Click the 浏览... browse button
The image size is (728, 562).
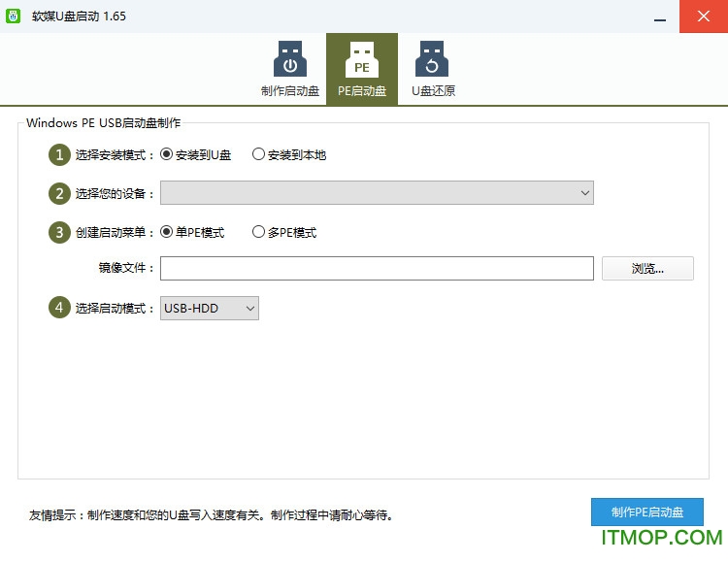click(647, 269)
